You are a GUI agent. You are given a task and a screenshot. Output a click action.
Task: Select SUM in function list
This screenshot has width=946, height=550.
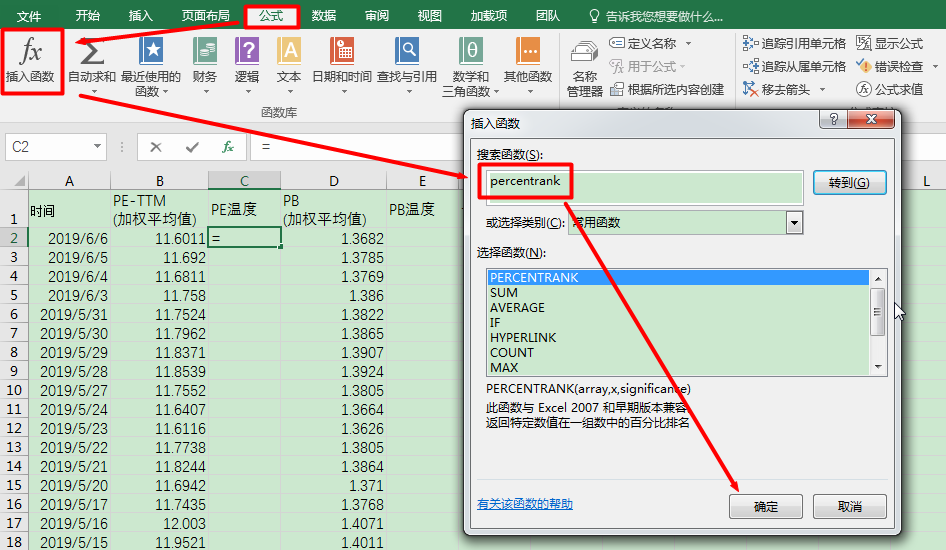pos(678,292)
